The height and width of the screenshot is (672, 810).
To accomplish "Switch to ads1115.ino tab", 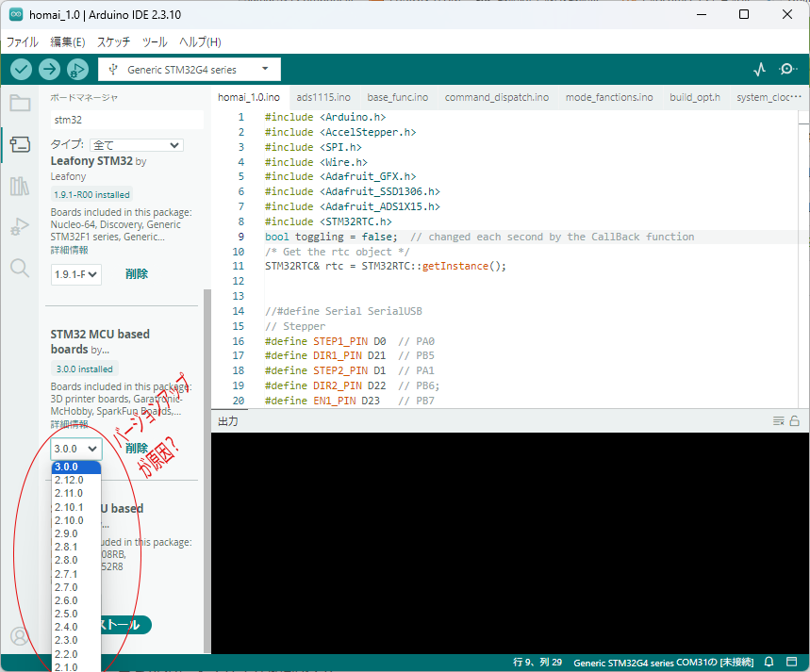I will pos(323,97).
